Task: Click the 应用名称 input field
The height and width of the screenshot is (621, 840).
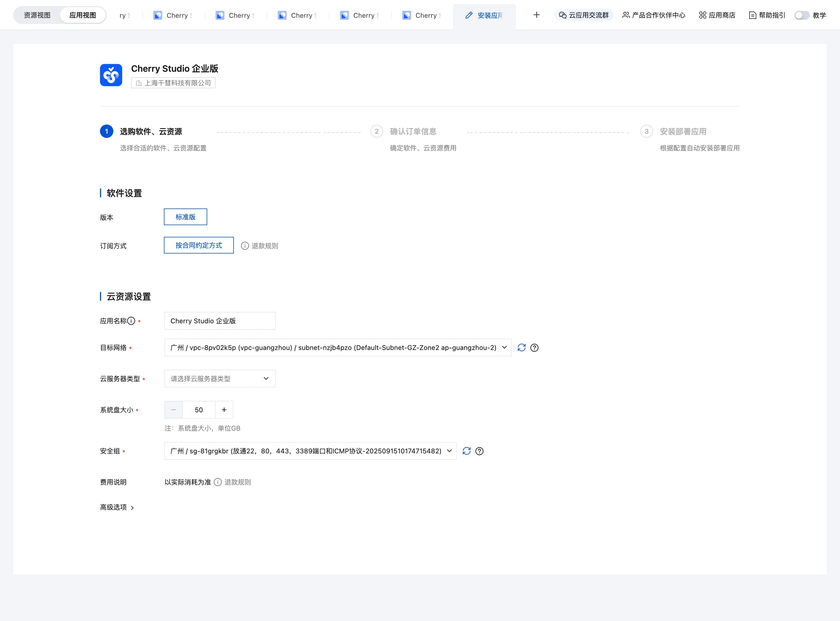Action: point(220,321)
